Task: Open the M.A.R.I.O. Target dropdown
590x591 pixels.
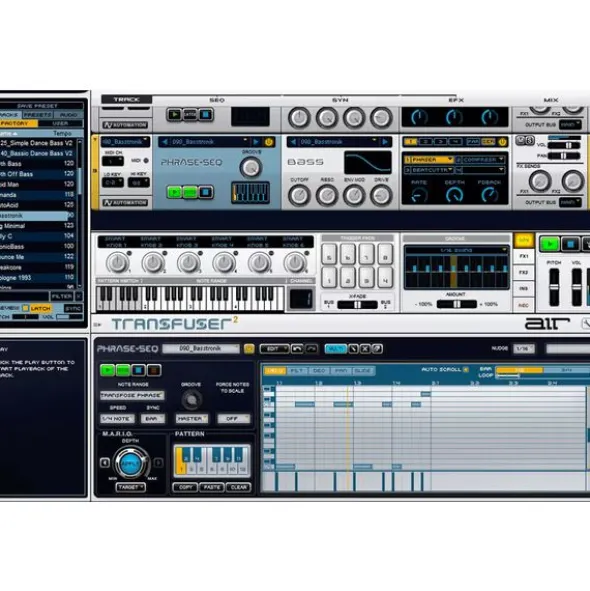Action: 130,487
